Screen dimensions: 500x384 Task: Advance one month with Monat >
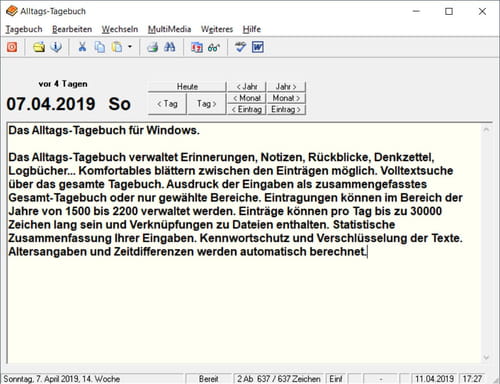(286, 98)
